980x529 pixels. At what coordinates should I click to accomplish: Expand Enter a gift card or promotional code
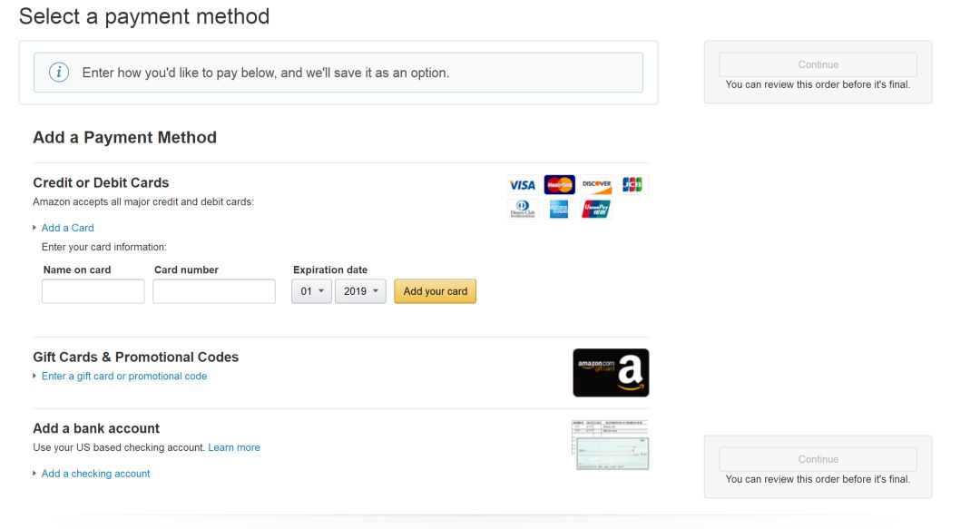click(123, 377)
